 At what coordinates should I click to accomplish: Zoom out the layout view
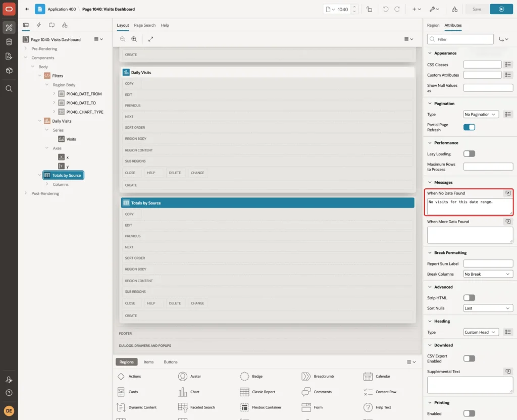pyautogui.click(x=123, y=39)
